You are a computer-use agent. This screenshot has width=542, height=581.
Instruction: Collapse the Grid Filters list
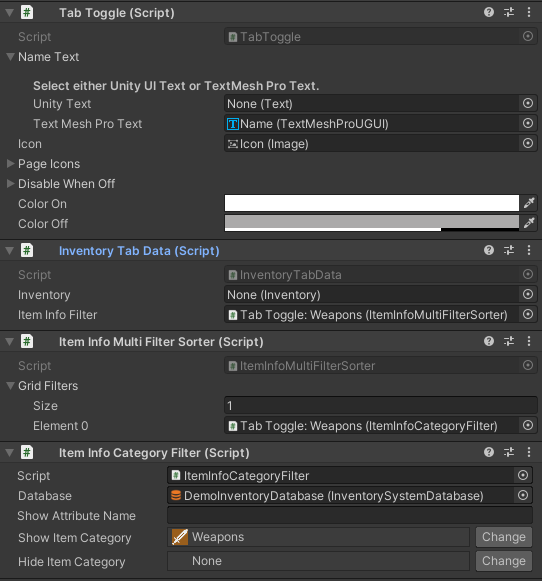pos(10,386)
